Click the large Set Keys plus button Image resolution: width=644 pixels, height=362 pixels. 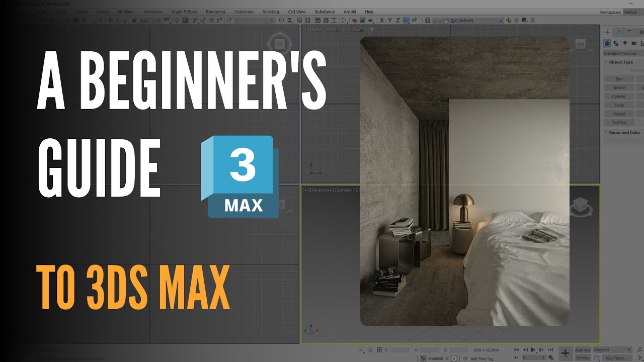[565, 353]
